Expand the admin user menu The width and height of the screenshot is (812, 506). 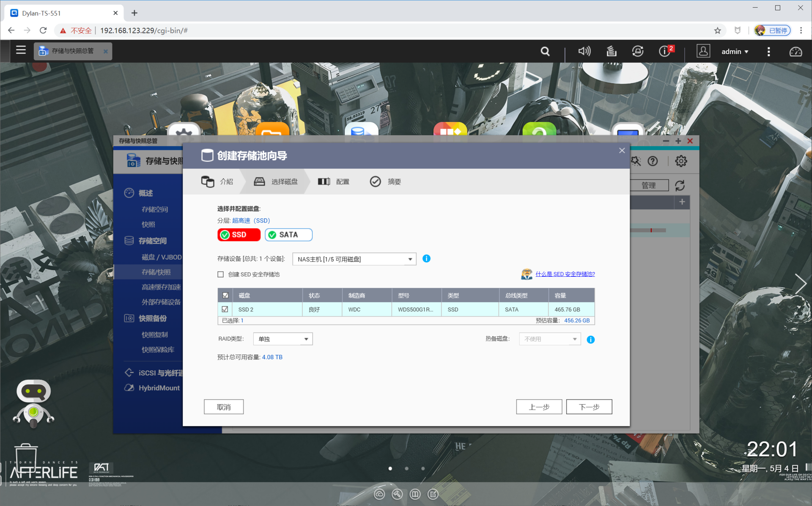(735, 52)
